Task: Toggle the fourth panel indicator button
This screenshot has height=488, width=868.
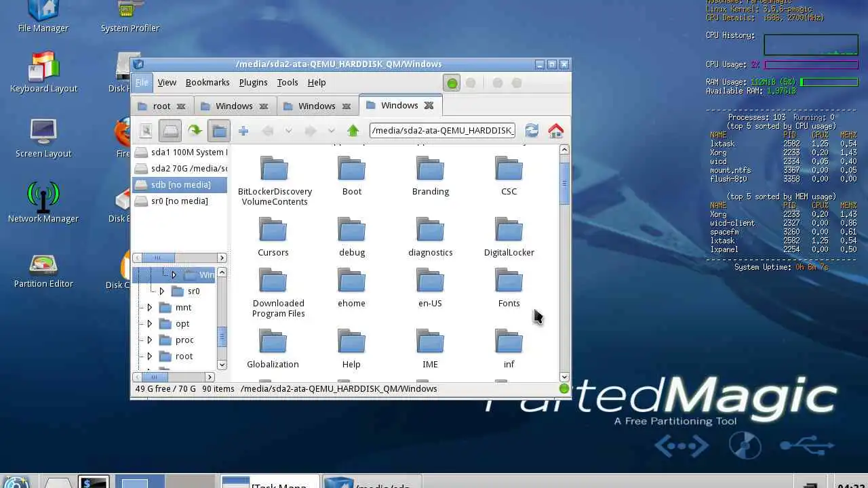Action: tap(517, 83)
